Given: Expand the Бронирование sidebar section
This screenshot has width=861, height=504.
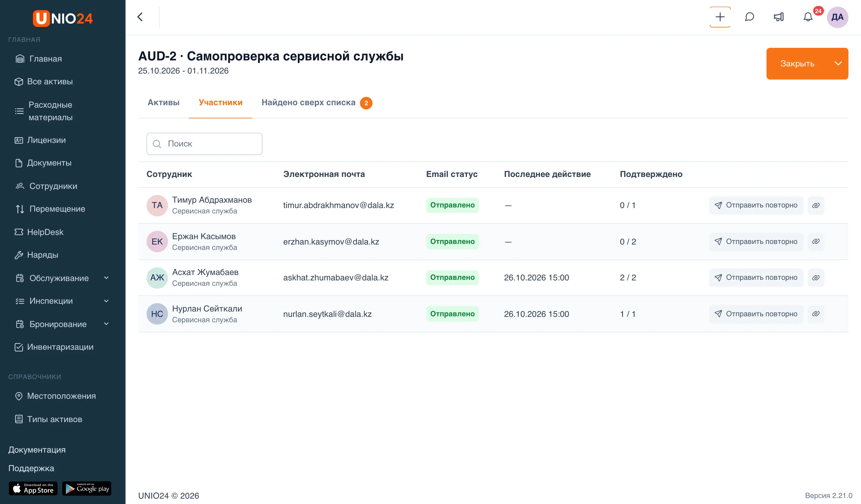Looking at the screenshot, I should coord(106,323).
